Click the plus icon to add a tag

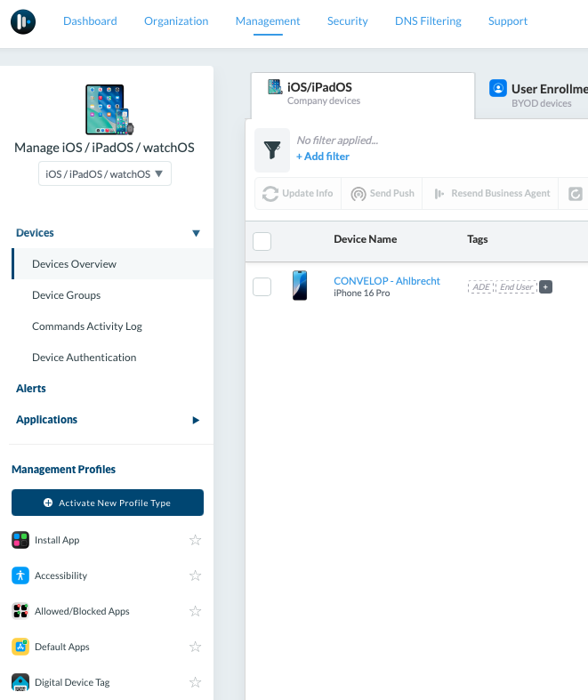(546, 286)
